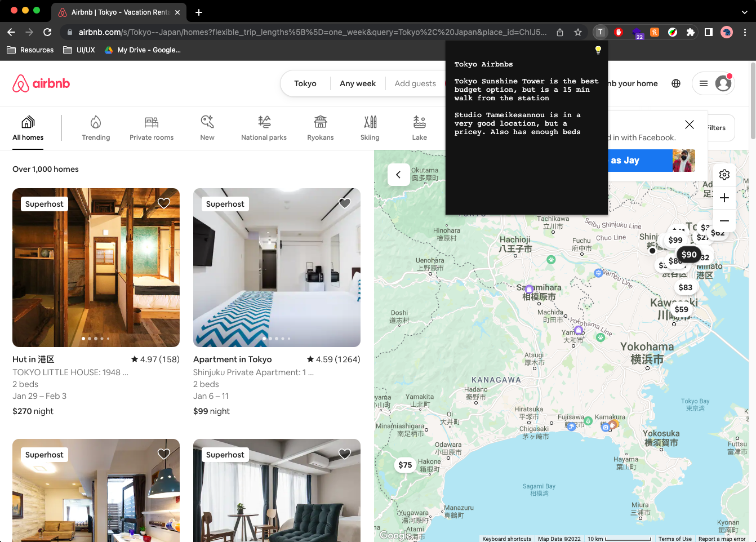
Task: Open Chrome three-dot menu
Action: 745,32
